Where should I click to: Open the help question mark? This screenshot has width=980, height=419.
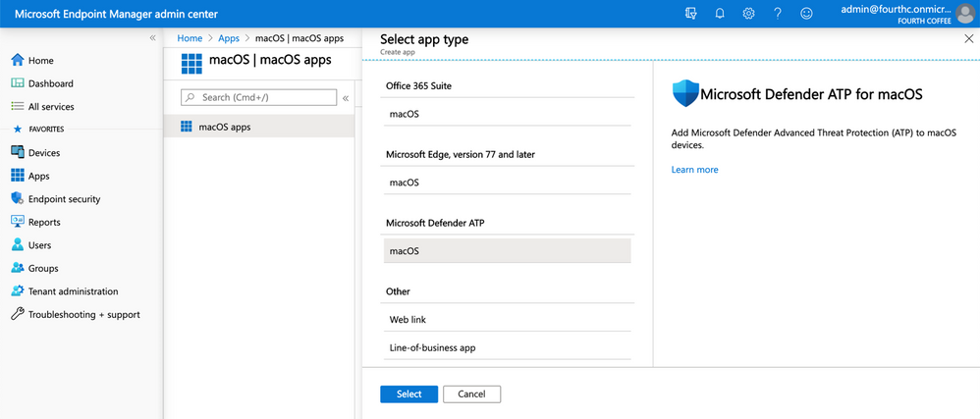point(778,13)
